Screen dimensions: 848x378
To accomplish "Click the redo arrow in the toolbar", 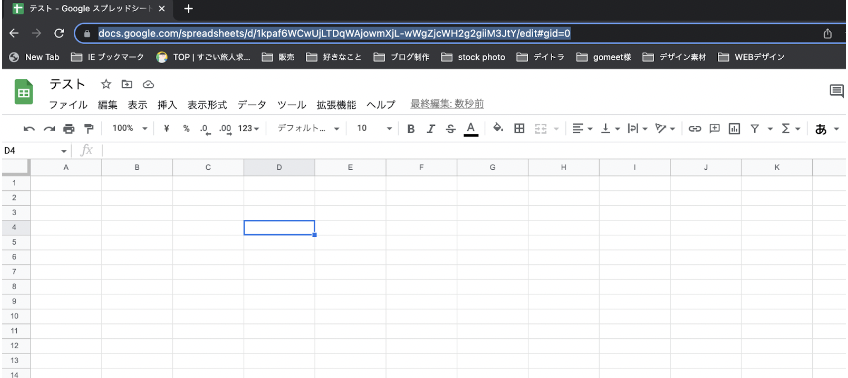I will [49, 129].
